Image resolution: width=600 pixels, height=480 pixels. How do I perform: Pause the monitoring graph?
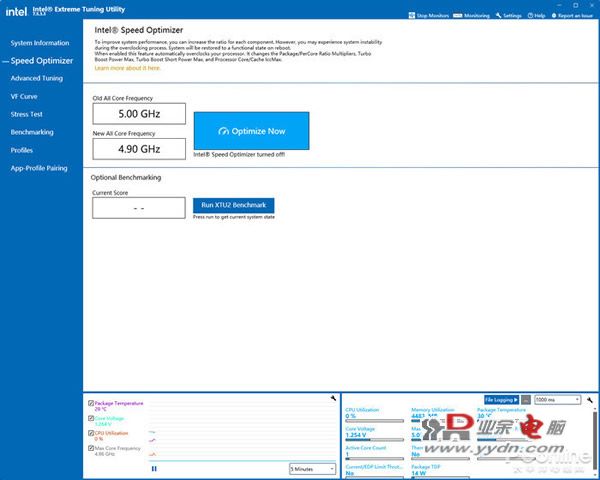154,469
